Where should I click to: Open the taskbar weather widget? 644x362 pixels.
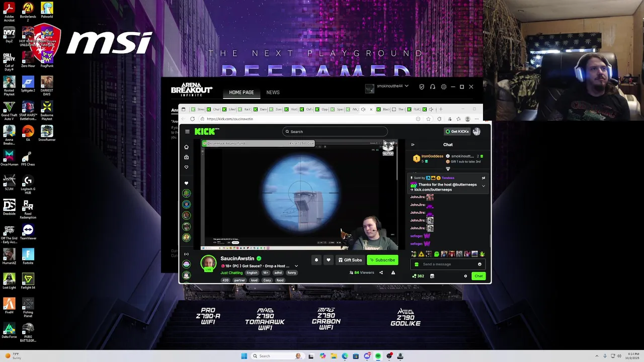13,356
